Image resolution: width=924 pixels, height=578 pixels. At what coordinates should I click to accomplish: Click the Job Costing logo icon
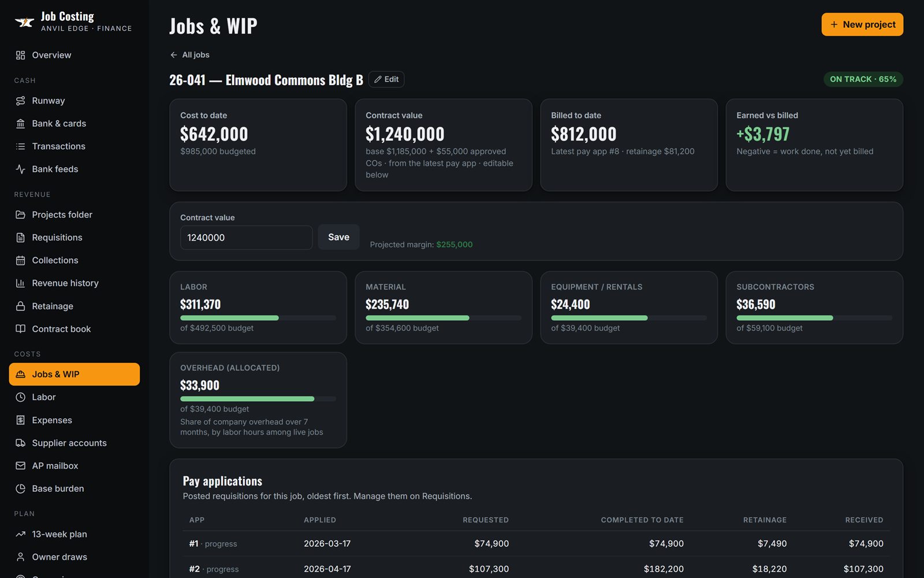pyautogui.click(x=24, y=22)
